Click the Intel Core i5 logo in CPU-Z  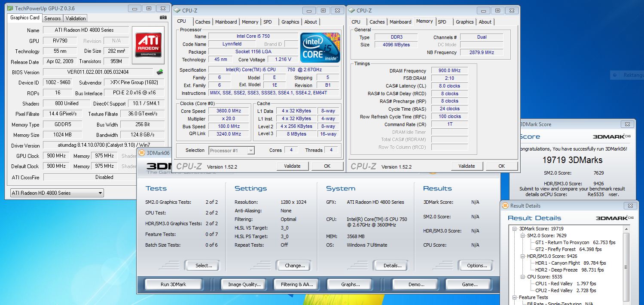click(x=320, y=47)
